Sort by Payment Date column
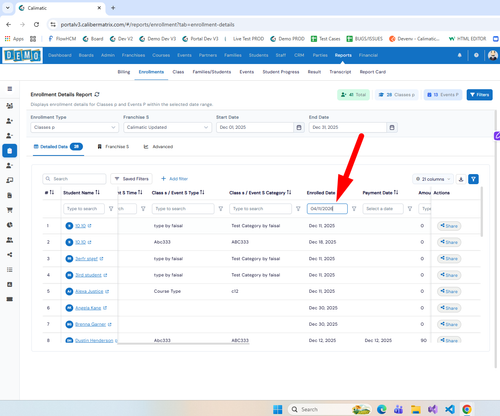Image resolution: width=500 pixels, height=416 pixels. point(396,193)
